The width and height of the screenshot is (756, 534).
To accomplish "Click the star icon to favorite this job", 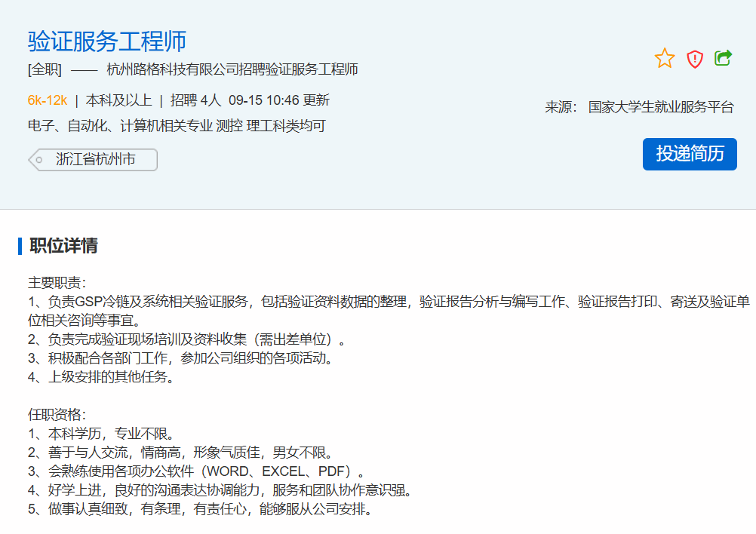I will pos(664,59).
